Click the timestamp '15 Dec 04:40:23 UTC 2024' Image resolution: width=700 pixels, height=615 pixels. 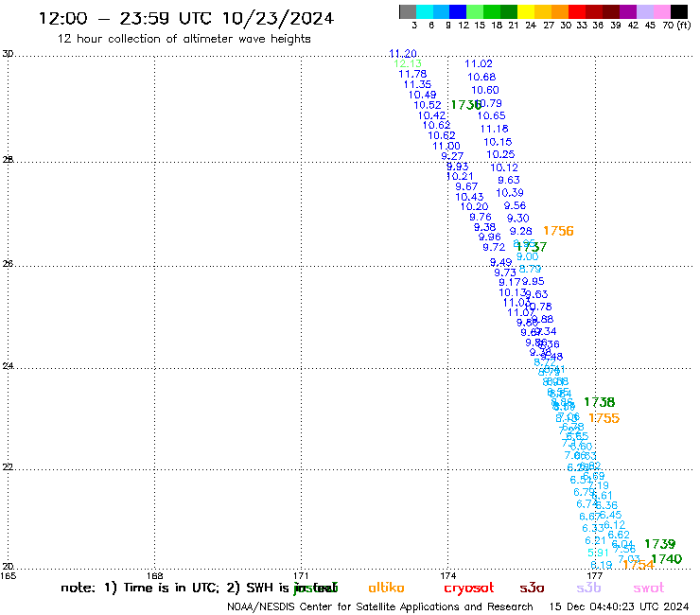point(619,606)
